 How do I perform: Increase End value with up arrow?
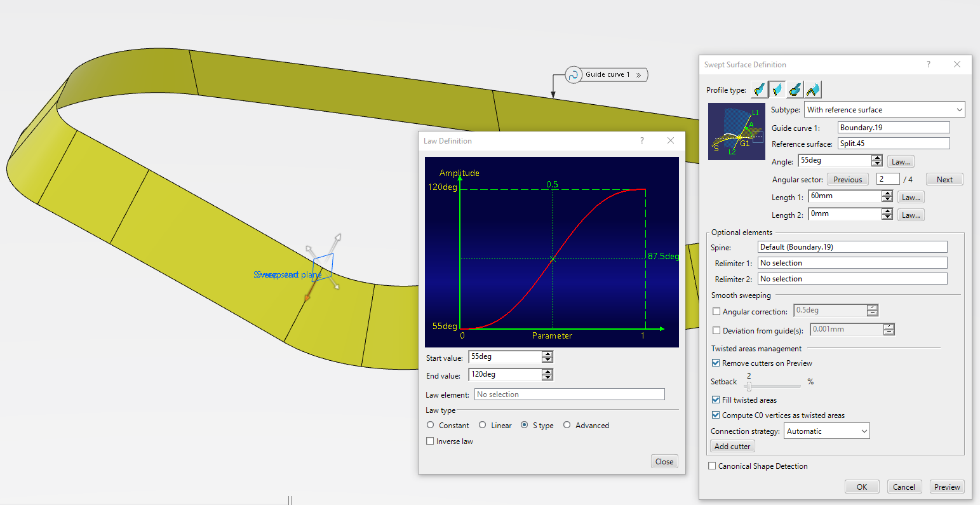547,372
